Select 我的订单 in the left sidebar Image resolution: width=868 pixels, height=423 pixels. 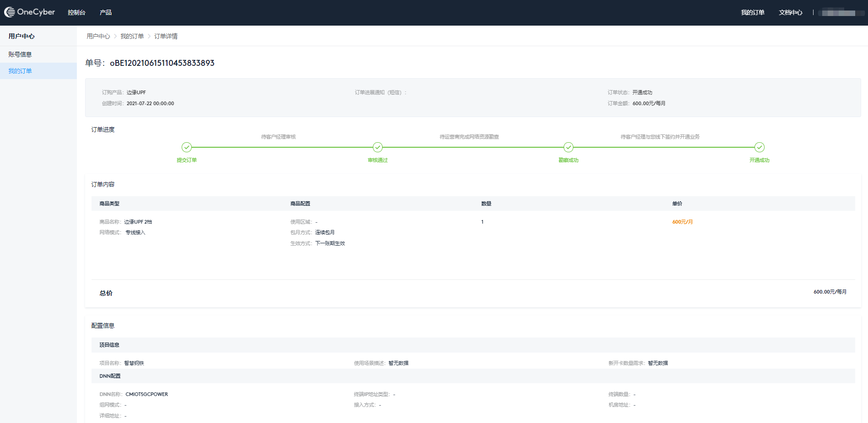[x=20, y=71]
